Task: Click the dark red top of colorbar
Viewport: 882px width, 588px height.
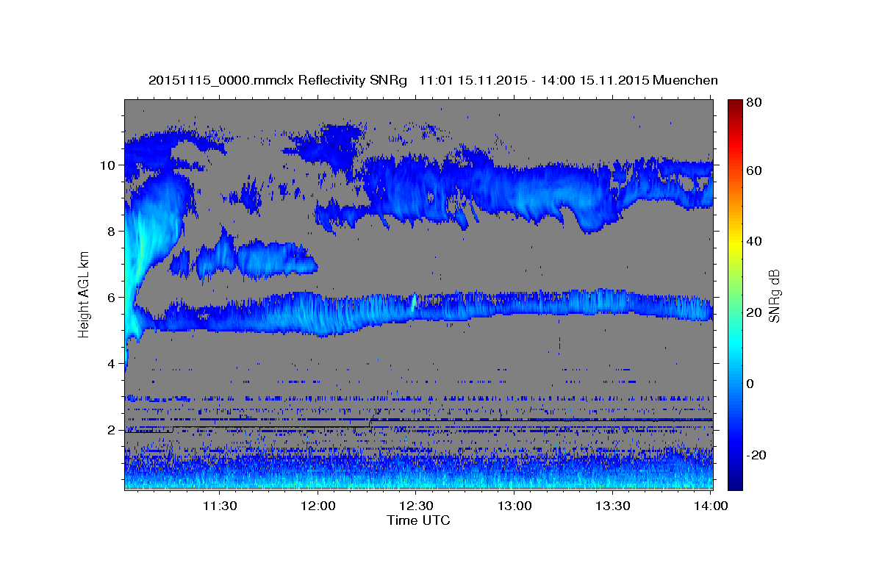Action: (735, 104)
